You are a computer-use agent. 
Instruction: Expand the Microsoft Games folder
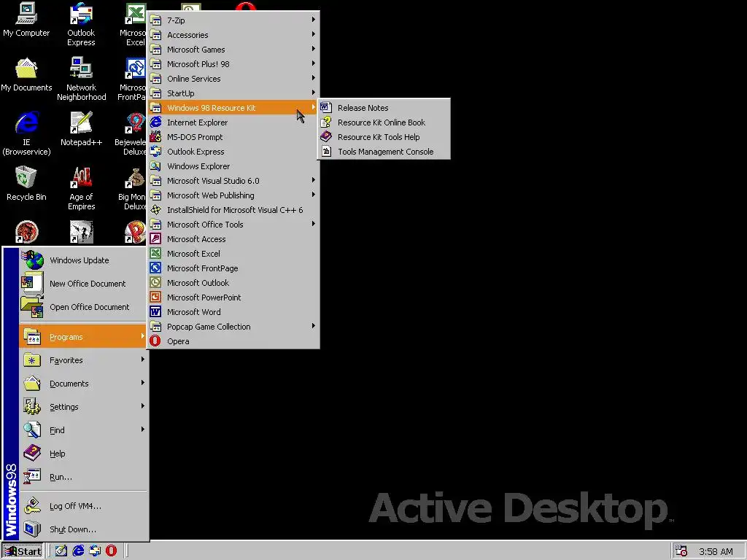coord(233,50)
